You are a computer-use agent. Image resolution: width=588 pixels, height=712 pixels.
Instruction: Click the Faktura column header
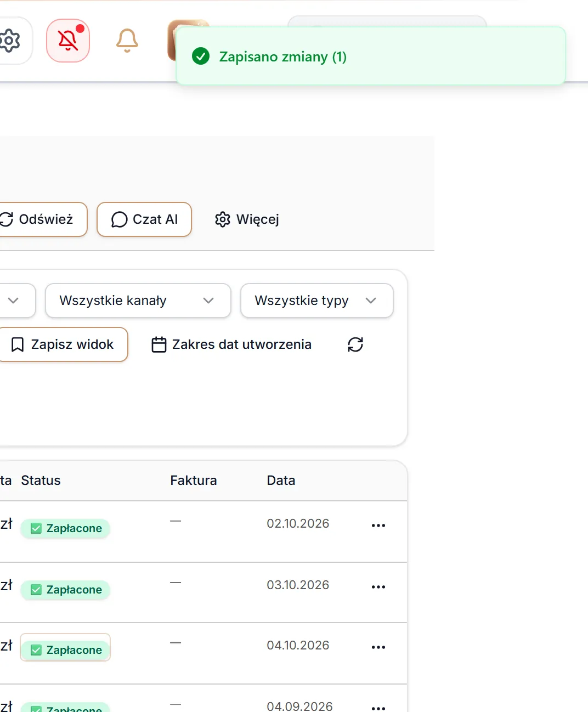[194, 481]
